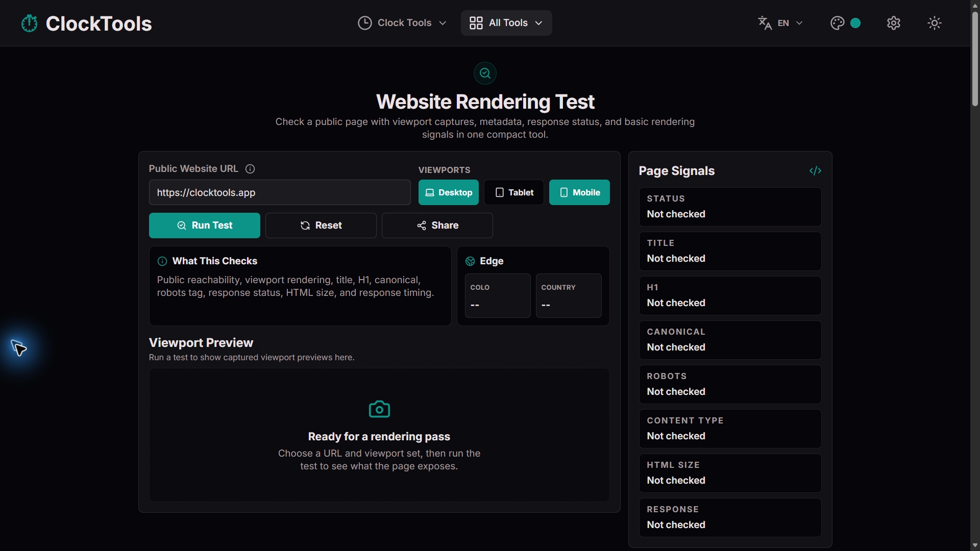
Task: Click the Share button
Action: (437, 226)
